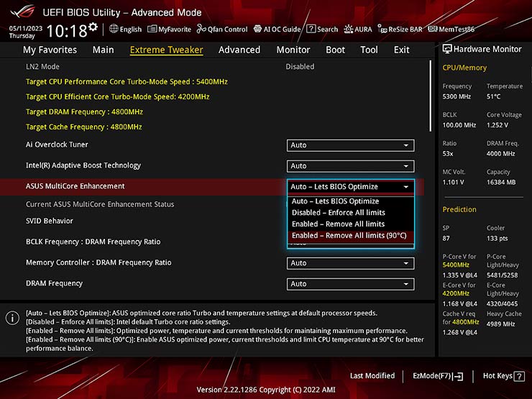Open Intel Adaptive Boost Technology dropdown

pos(350,166)
